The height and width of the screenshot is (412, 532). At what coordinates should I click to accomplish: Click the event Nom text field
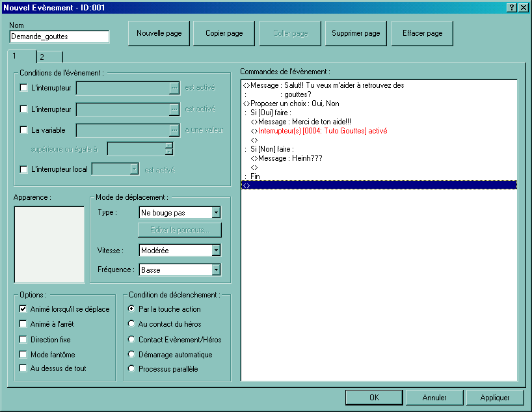[59, 37]
